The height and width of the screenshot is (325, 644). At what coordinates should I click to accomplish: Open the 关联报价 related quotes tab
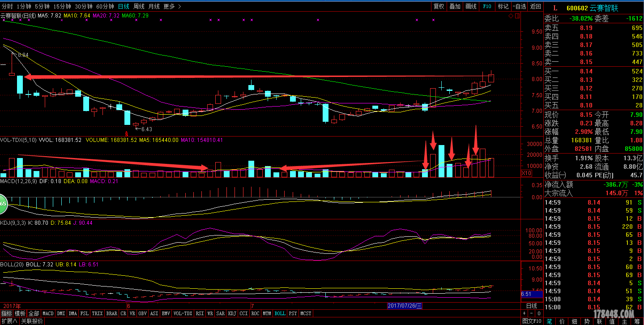click(32, 321)
